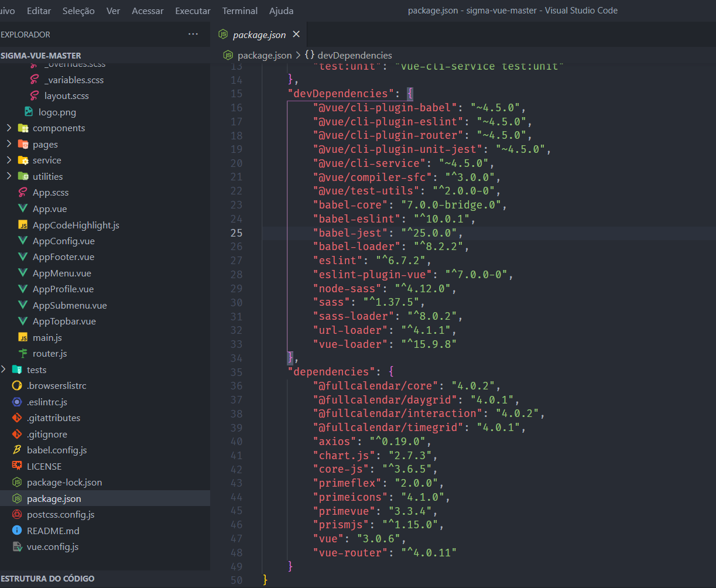The image size is (716, 588).
Task: Click the service folder icon
Action: [x=23, y=160]
